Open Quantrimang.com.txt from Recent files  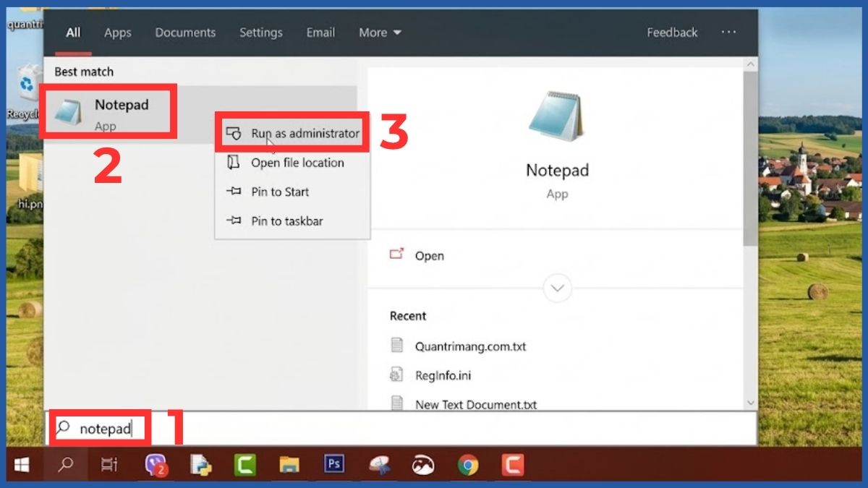tap(472, 346)
